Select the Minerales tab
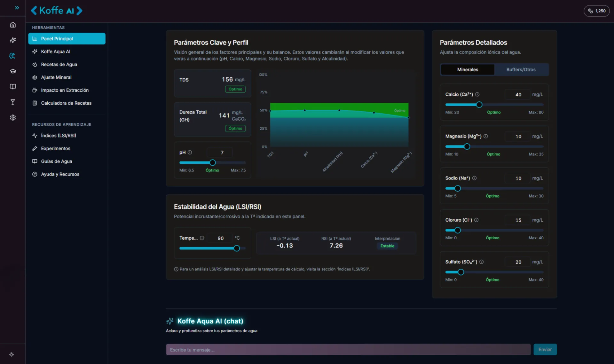Image resolution: width=614 pixels, height=364 pixels. tap(468, 69)
